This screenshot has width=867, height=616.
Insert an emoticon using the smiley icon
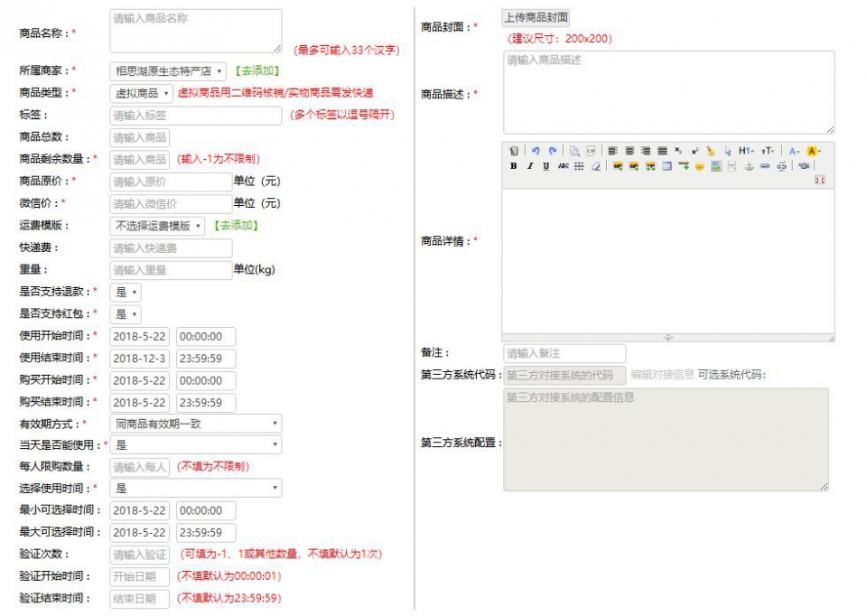[699, 166]
